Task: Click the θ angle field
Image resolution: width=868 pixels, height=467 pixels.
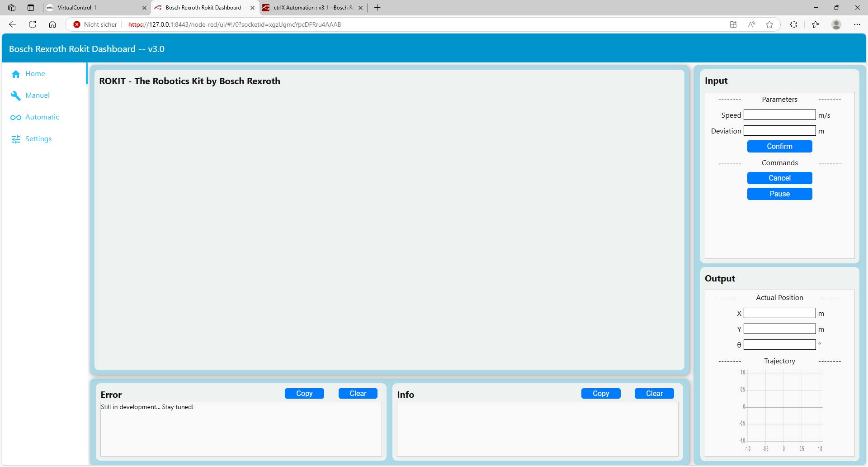Action: tap(779, 345)
